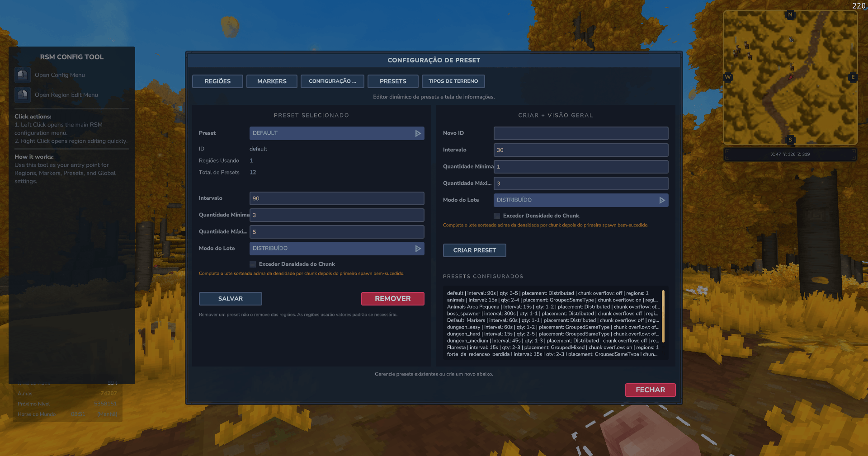The image size is (868, 456).
Task: Click the Open Region Edit Menu icon
Action: pos(23,95)
